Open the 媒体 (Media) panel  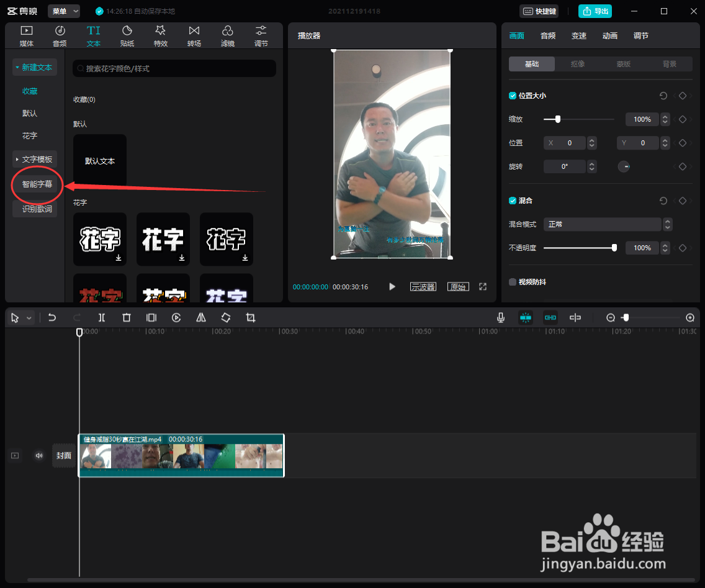pos(27,36)
